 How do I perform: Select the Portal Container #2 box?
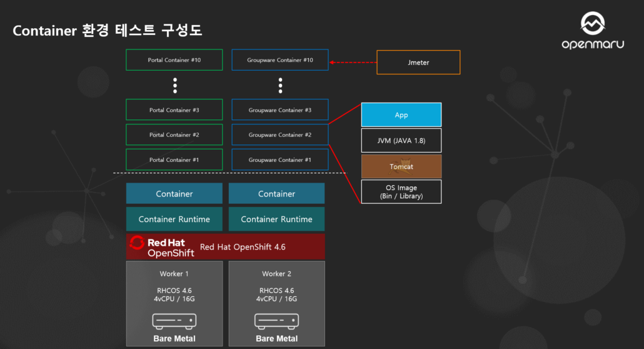[174, 135]
